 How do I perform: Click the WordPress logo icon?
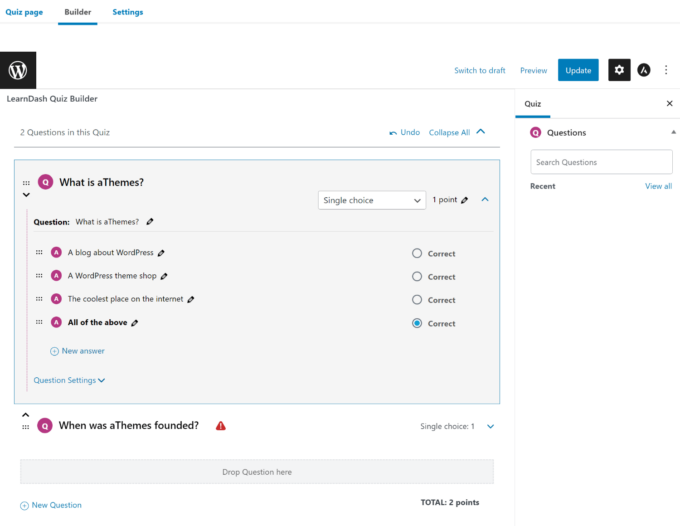pos(18,70)
